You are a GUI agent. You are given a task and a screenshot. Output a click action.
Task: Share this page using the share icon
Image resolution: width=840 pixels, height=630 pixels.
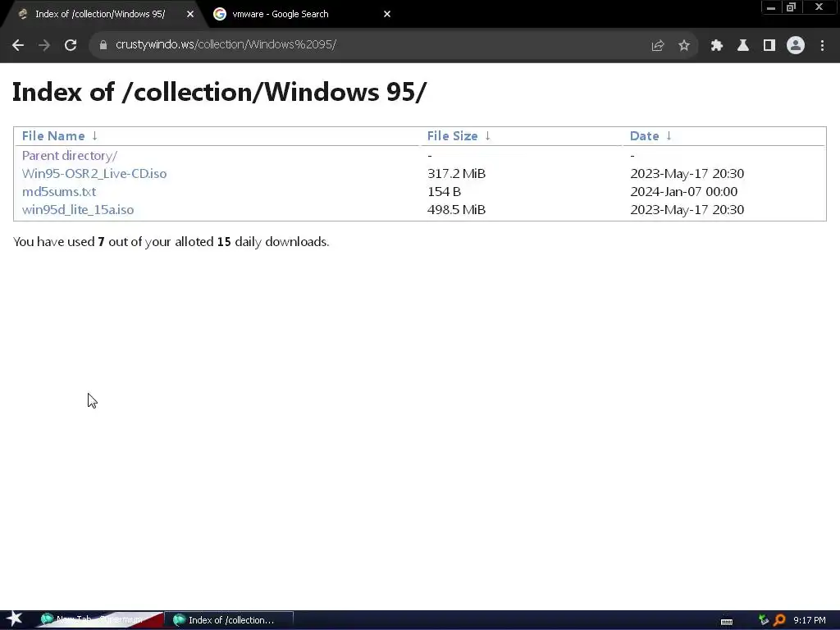[x=657, y=46]
